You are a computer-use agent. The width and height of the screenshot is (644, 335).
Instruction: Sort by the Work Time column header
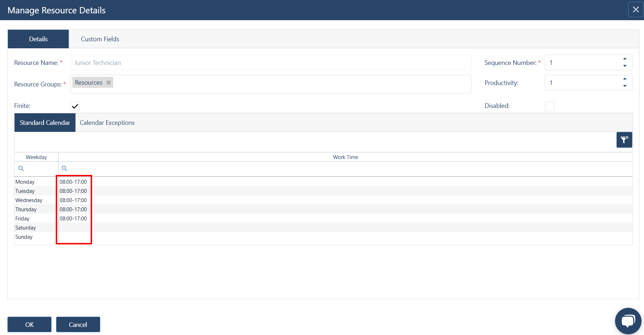pos(345,157)
